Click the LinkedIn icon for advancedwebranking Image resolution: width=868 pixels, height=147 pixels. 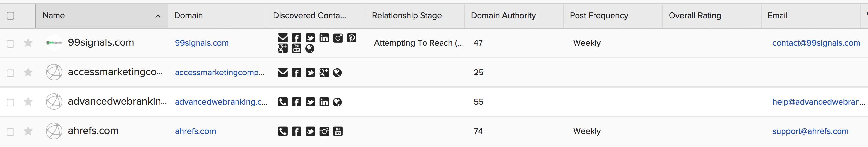coord(324,102)
